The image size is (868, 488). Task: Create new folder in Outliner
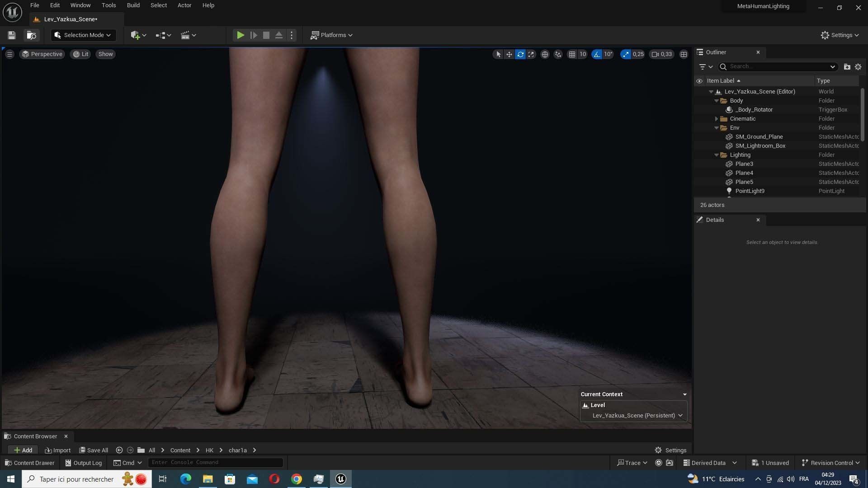point(847,66)
